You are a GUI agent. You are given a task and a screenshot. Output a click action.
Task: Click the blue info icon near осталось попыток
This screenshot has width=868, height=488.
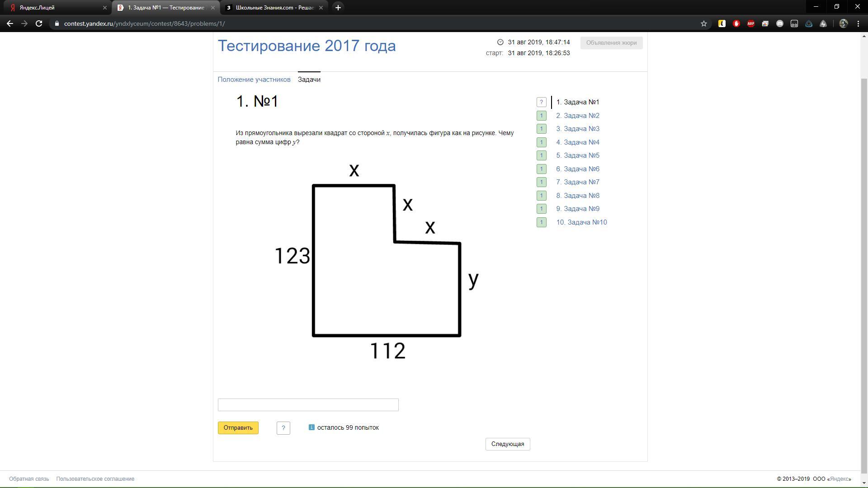pyautogui.click(x=311, y=427)
